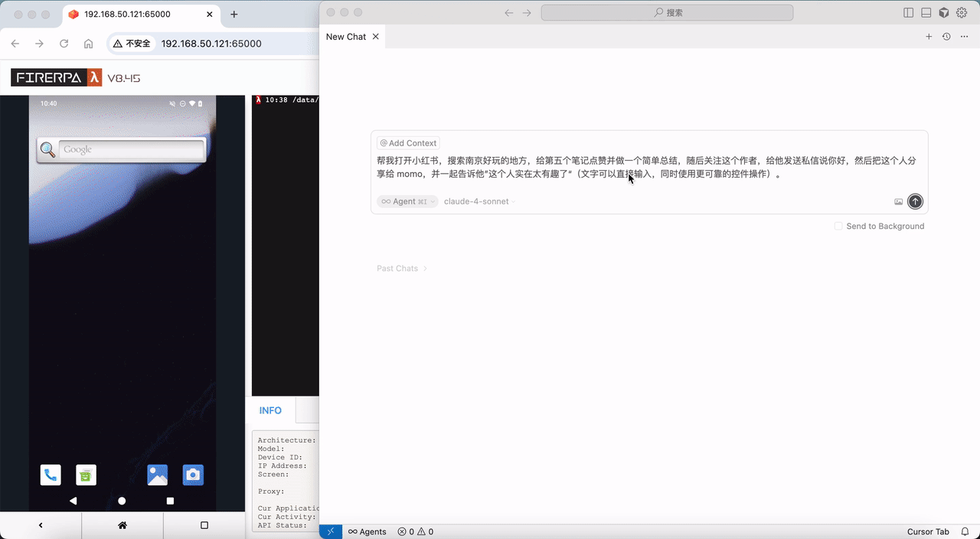The image size is (980, 539).
Task: Show chat history with the clock icon
Action: pyautogui.click(x=946, y=37)
